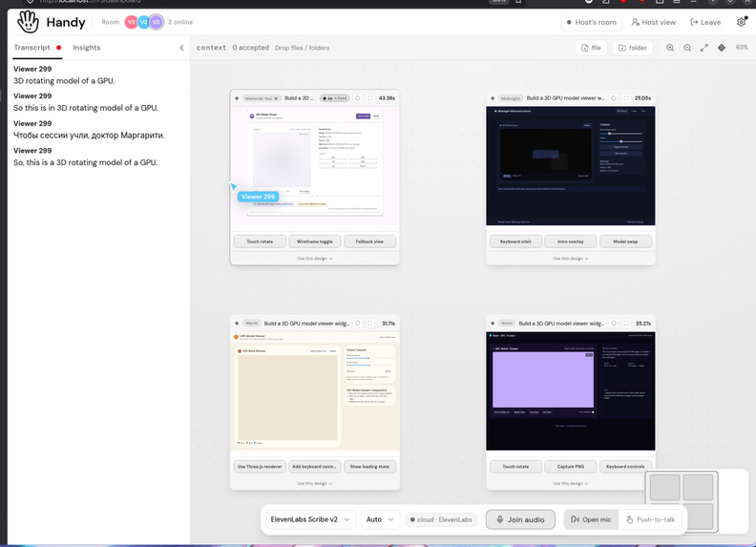
Task: Click the Wireframe toggle suggestion
Action: (x=315, y=242)
